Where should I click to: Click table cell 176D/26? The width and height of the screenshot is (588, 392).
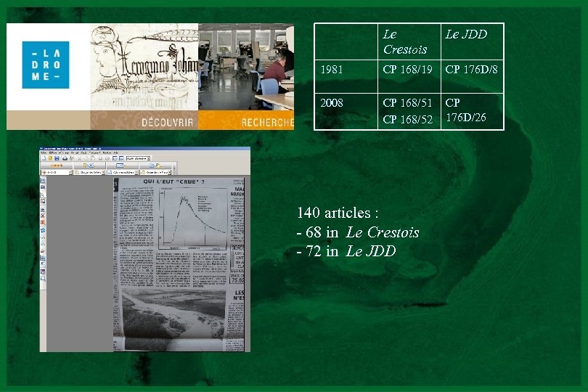[466, 118]
